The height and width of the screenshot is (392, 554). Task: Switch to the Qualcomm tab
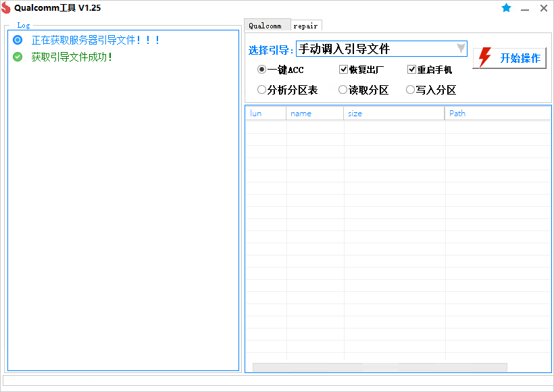266,26
